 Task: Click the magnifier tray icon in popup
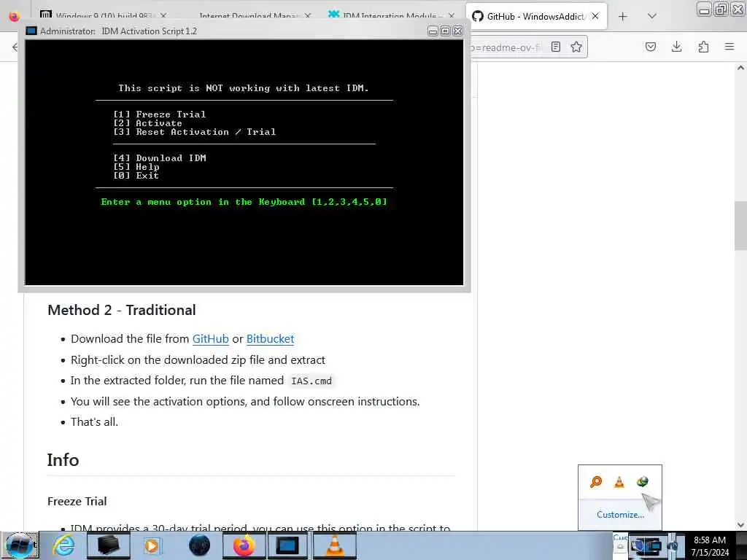click(596, 482)
